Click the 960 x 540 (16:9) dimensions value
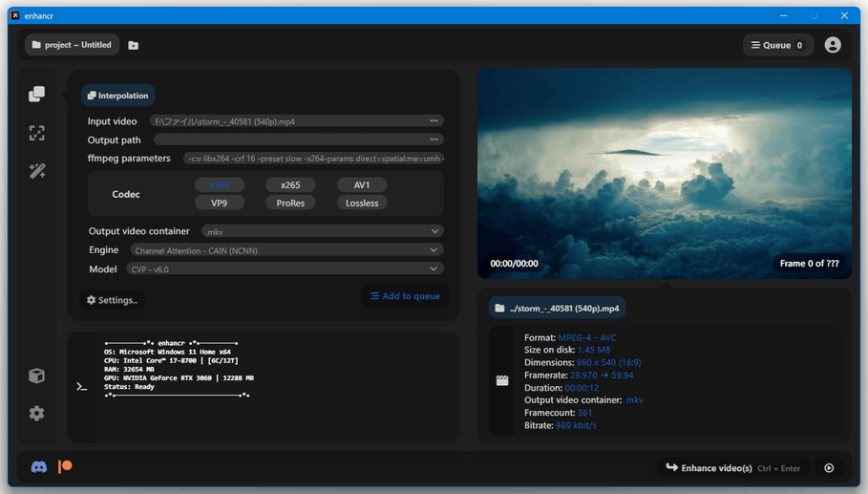This screenshot has width=868, height=494. [x=608, y=363]
